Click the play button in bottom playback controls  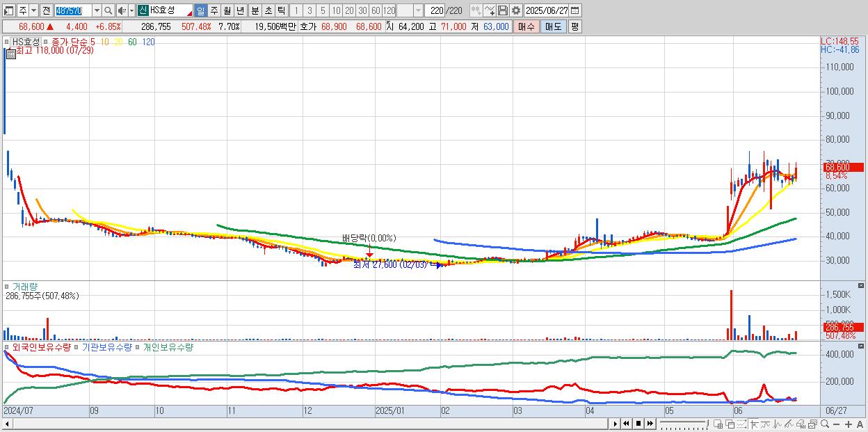(x=616, y=424)
